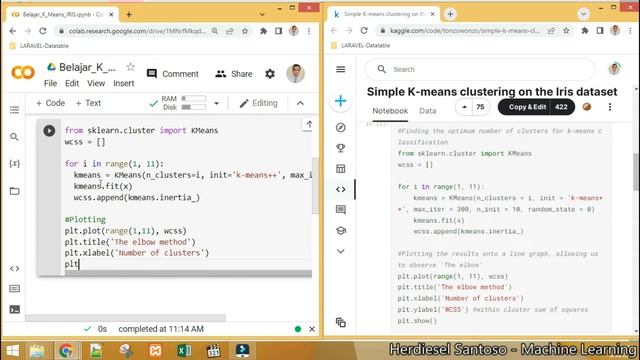The image size is (640, 360).
Task: Open Kaggle more options three dots
Action: (610, 107)
